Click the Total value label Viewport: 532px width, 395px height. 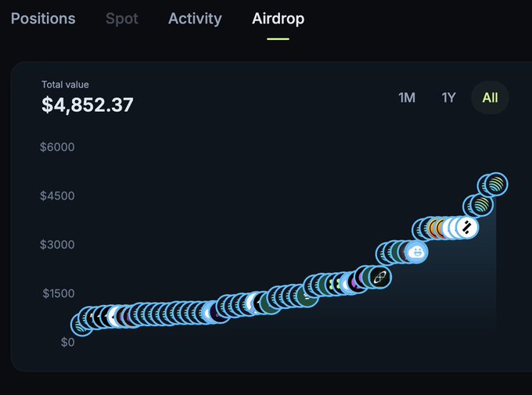pos(65,84)
